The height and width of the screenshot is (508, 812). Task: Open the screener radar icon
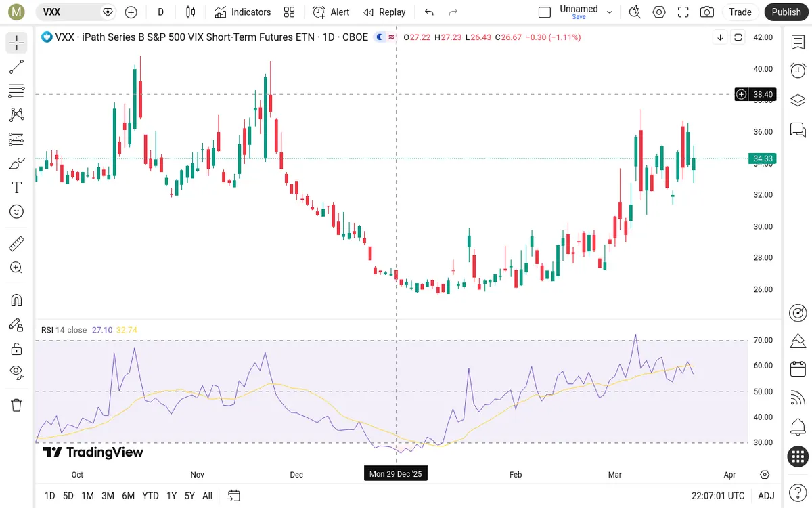(x=798, y=313)
